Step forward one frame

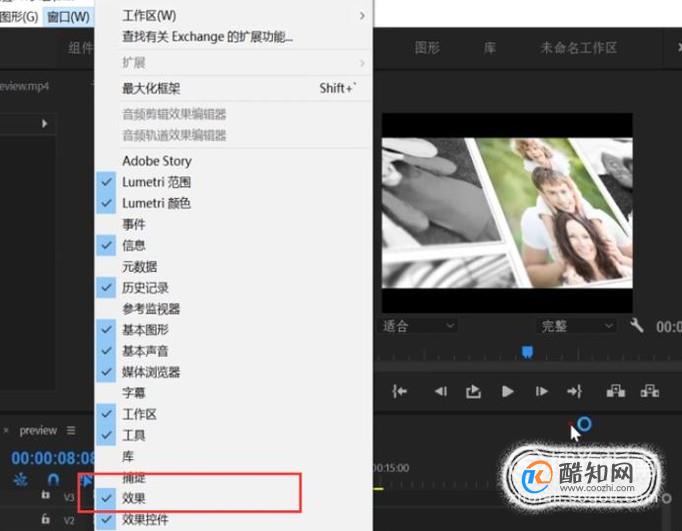coord(542,391)
